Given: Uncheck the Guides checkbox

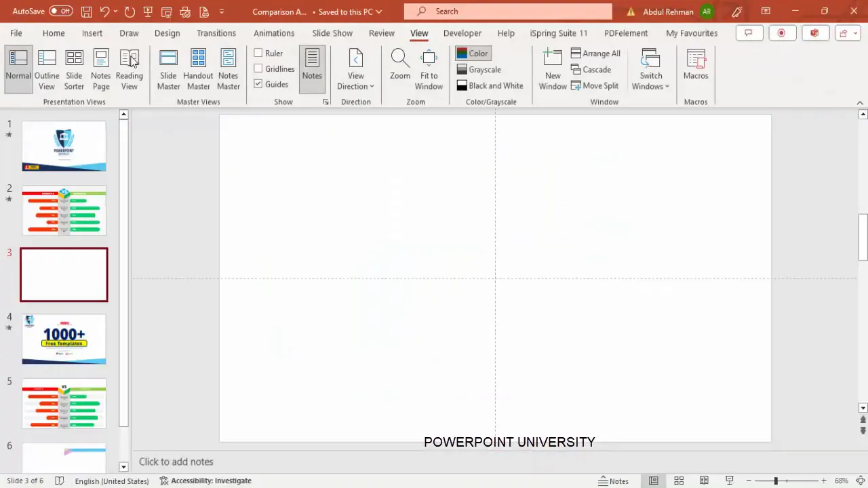Looking at the screenshot, I should 258,84.
